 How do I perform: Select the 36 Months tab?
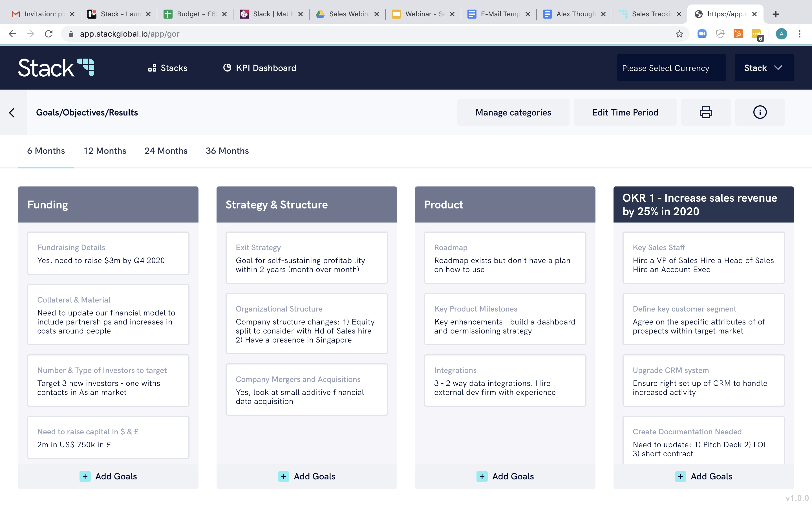tap(227, 151)
